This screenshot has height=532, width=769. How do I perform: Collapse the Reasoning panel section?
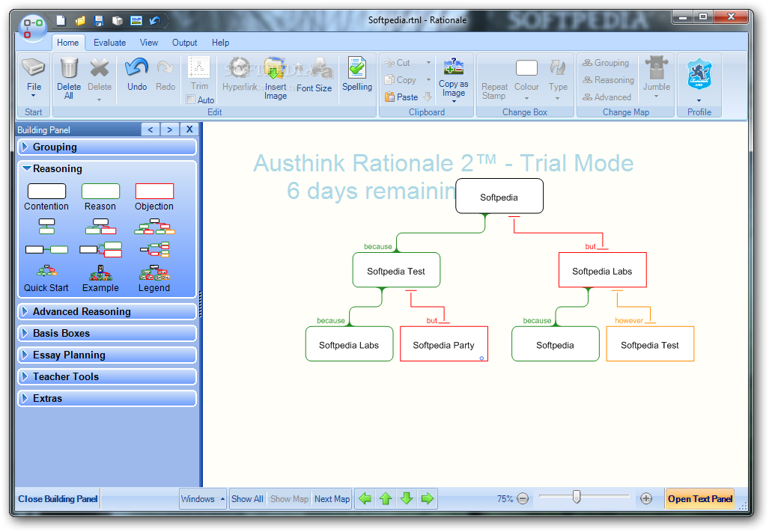pyautogui.click(x=107, y=168)
